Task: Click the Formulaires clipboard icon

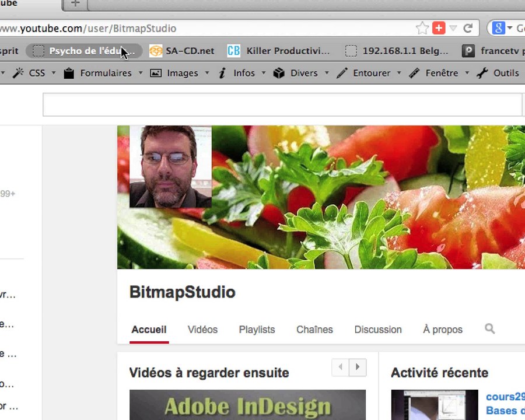Action: tap(69, 73)
